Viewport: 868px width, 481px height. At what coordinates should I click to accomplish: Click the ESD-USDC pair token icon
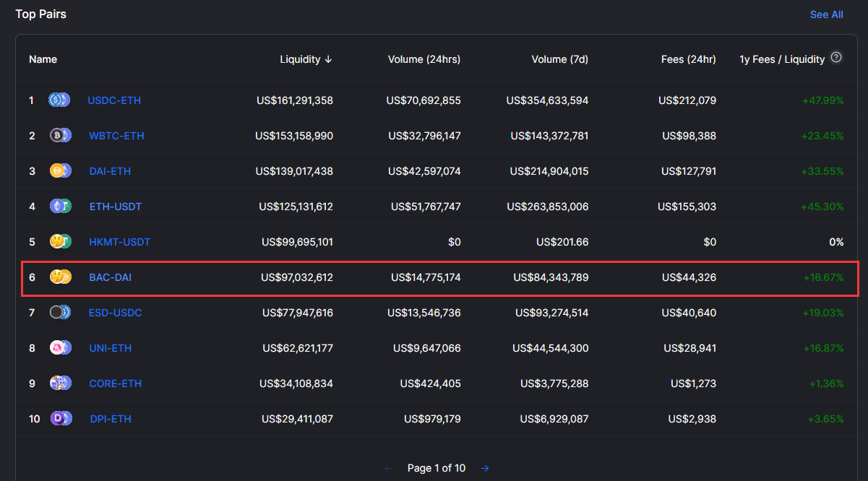click(60, 313)
